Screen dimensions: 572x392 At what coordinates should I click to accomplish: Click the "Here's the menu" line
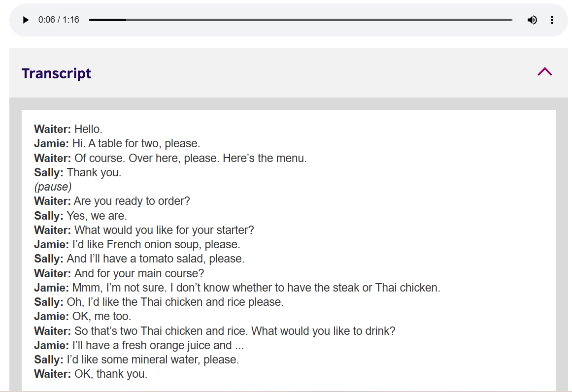click(170, 159)
